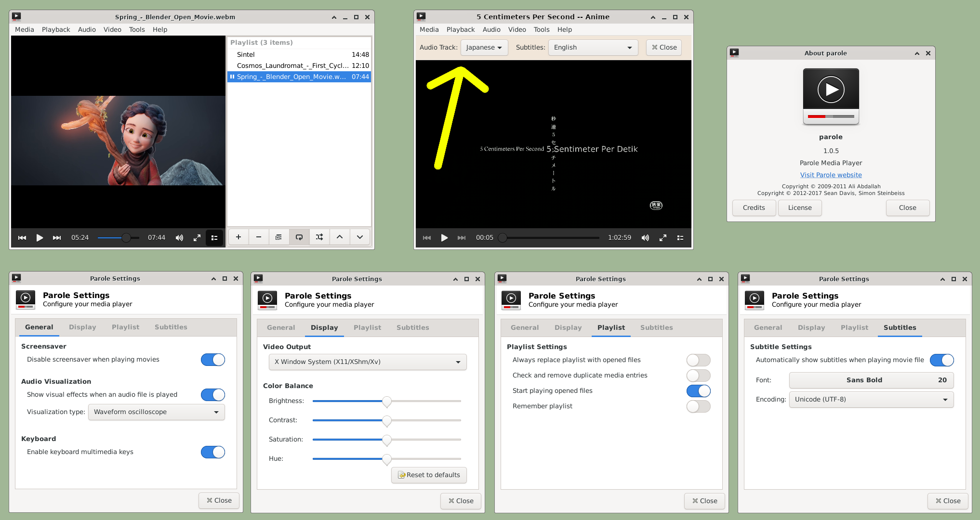Enable shuffle in the playlist toolbar

pyautogui.click(x=319, y=237)
